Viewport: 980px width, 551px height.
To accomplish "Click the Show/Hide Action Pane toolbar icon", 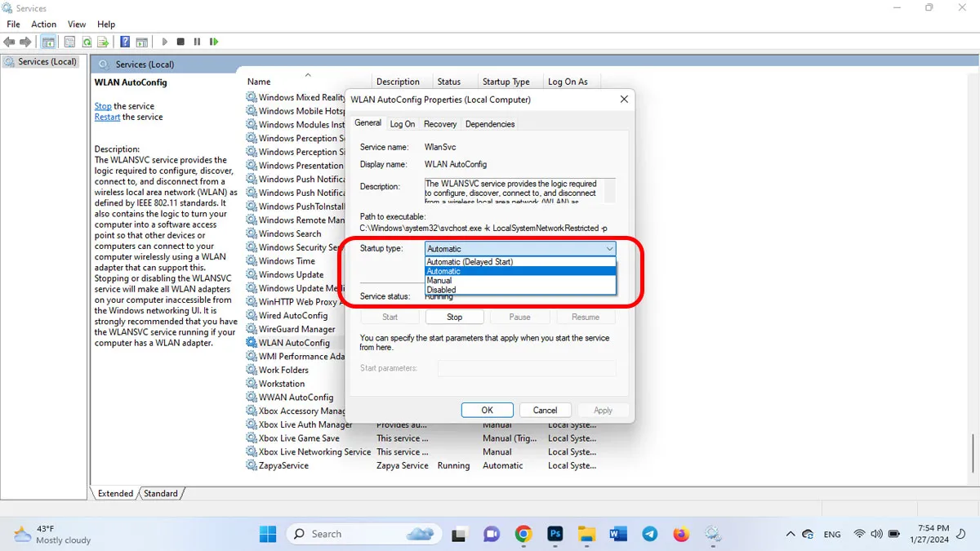I will (x=142, y=42).
